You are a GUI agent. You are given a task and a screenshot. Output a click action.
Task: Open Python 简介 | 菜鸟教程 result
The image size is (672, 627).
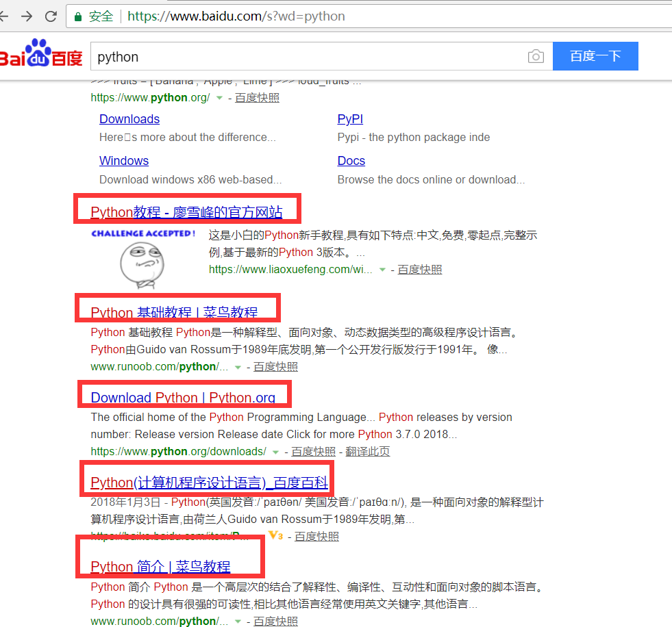click(160, 567)
